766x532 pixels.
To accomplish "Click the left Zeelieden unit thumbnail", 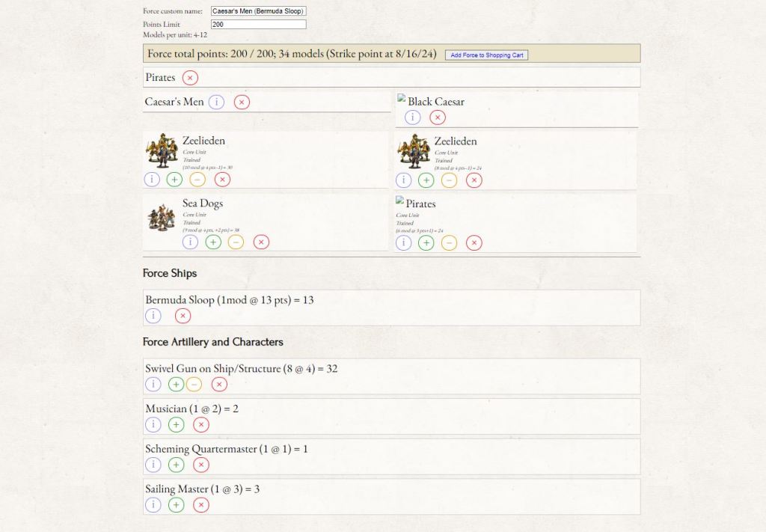I will click(x=162, y=151).
